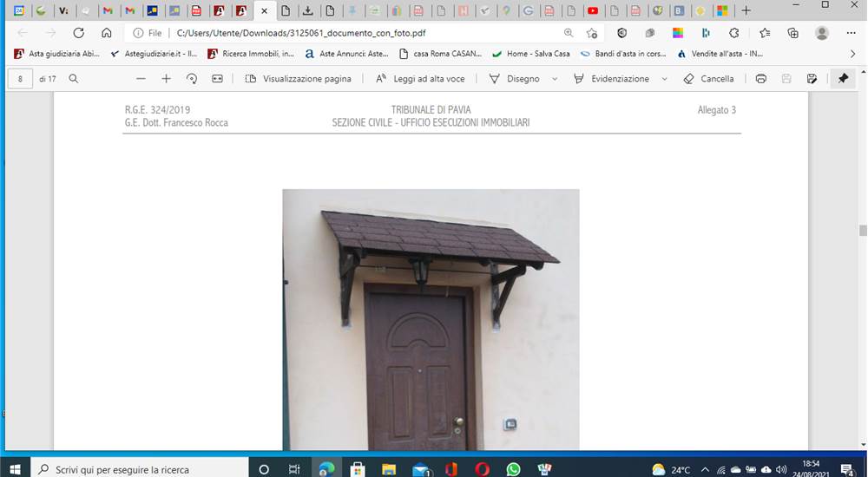This screenshot has width=868, height=477.
Task: Switch to the Google tab
Action: [528, 10]
